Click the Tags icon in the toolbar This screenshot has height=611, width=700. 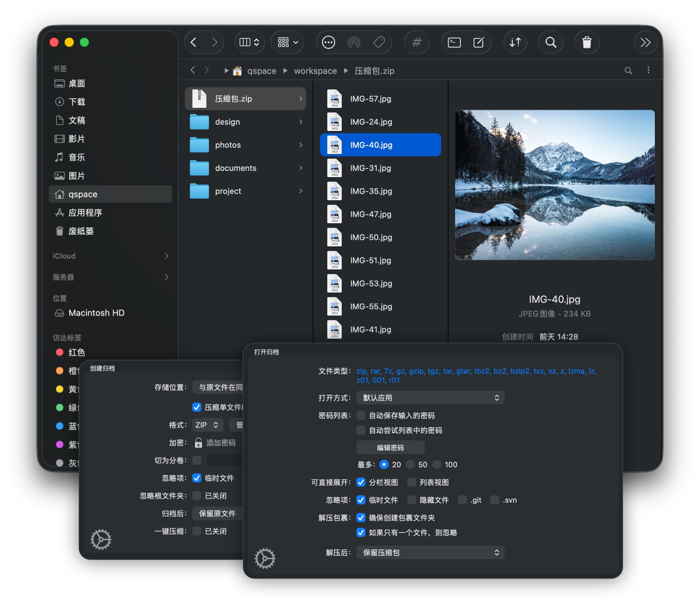coord(380,42)
